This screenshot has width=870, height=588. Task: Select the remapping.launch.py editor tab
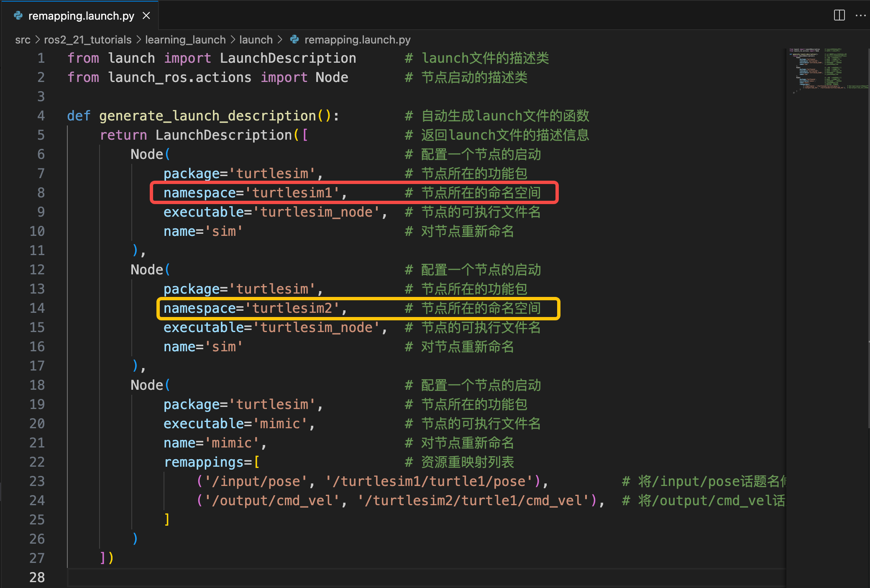[x=81, y=16]
